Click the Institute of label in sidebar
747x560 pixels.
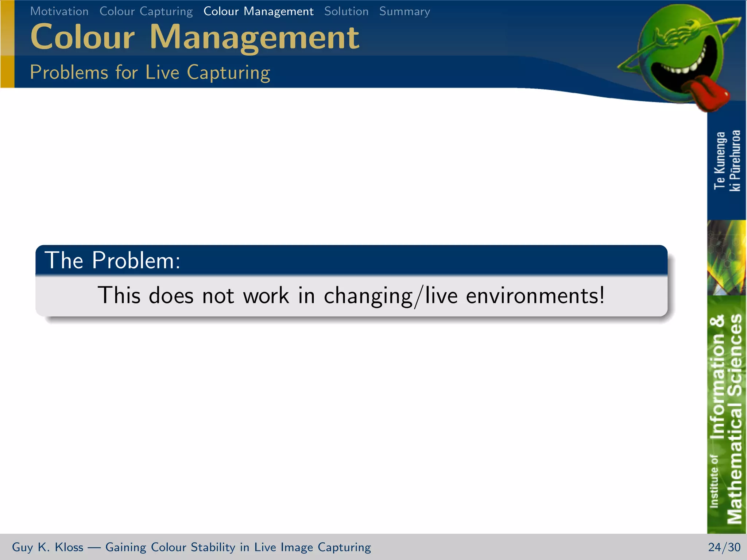pos(714,481)
